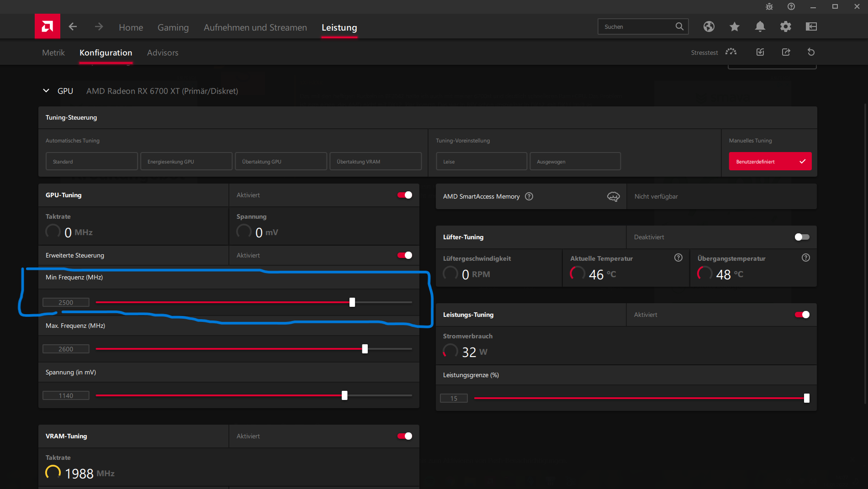Click the '0 MHz' GPU Taktrate readout
This screenshot has height=489, width=868.
click(x=79, y=232)
